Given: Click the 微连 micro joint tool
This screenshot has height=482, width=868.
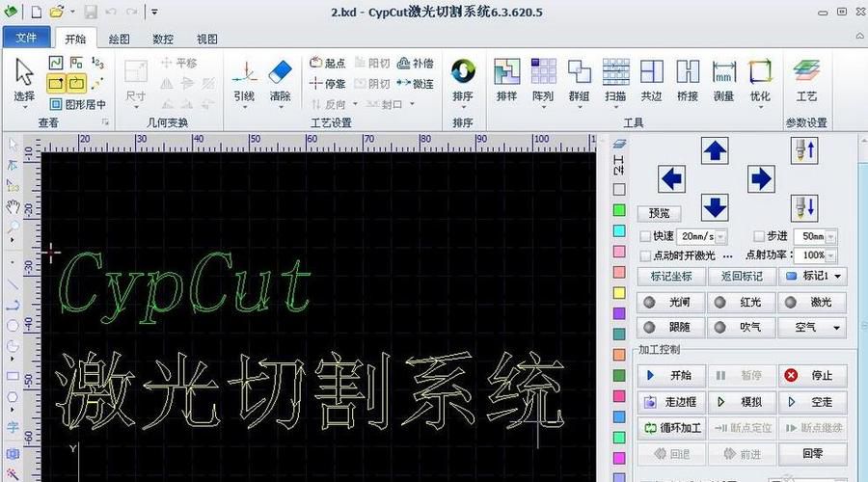Looking at the screenshot, I should (x=416, y=84).
